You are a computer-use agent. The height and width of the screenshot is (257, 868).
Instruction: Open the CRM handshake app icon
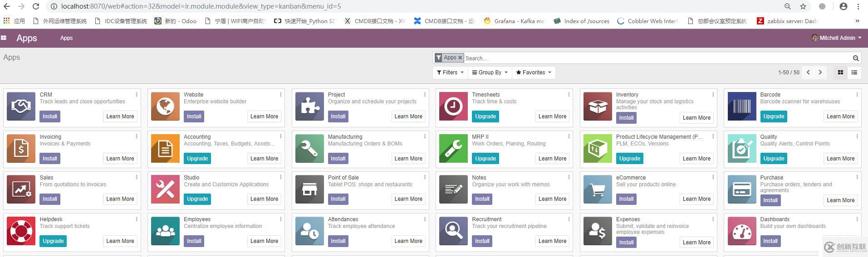point(21,107)
